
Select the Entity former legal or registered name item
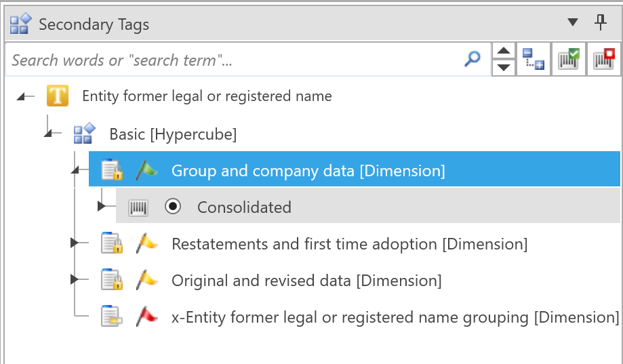207,96
